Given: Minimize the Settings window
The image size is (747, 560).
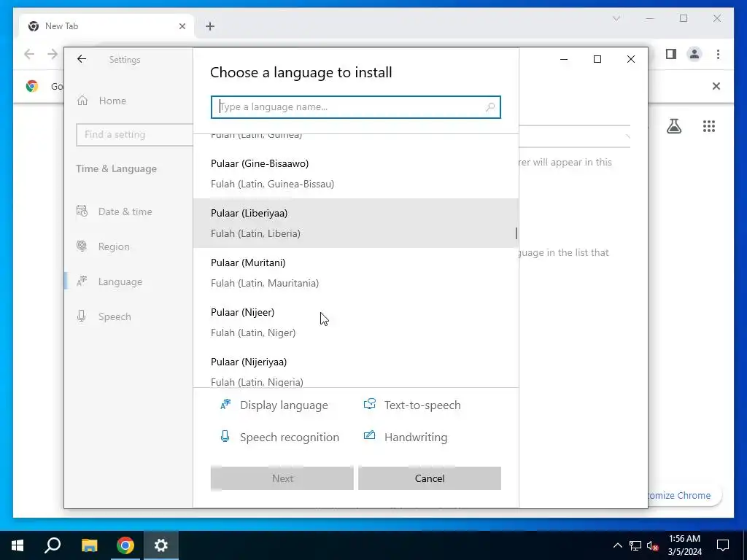Looking at the screenshot, I should tap(564, 59).
